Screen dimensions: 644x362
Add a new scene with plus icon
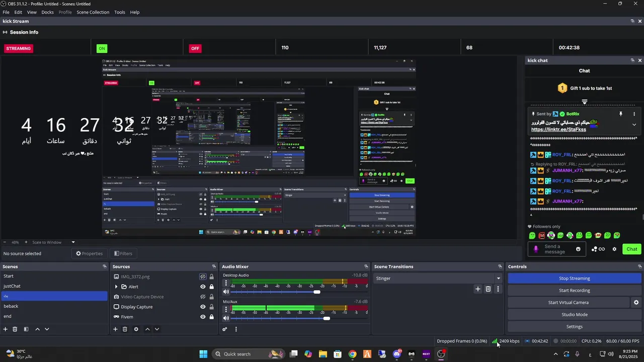coord(6,329)
